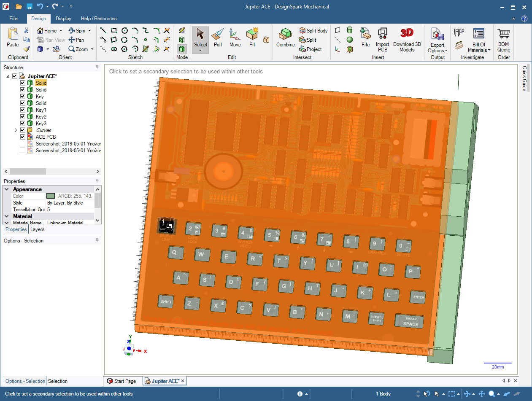Click the Plan View button
Screen dimensions: 532x401
pyautogui.click(x=51, y=40)
